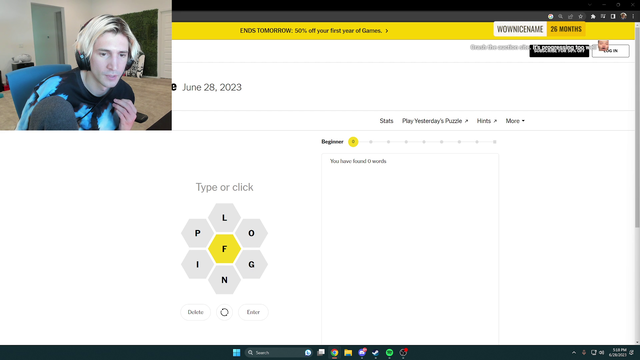Open the OBS taskbar icon
This screenshot has height=360, width=640.
tap(403, 353)
